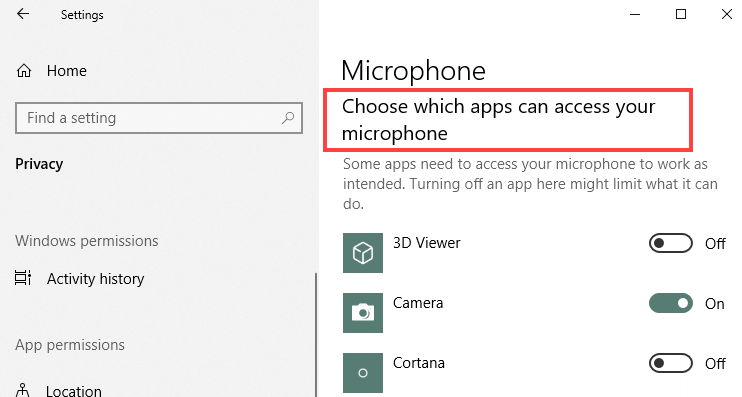
Task: Enable microphone access for 3D Viewer
Action: (x=671, y=243)
